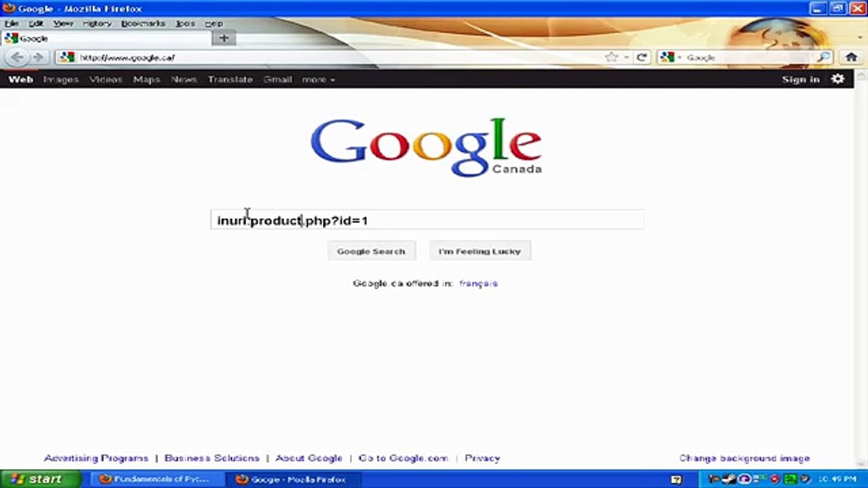Open Advertising Programs footer link
This screenshot has width=868, height=488.
96,458
